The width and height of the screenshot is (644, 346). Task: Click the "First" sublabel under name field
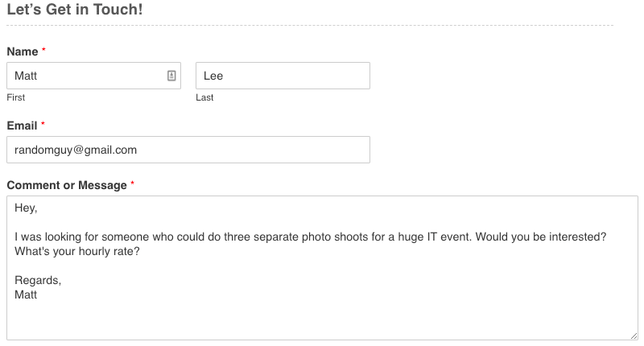(15, 97)
